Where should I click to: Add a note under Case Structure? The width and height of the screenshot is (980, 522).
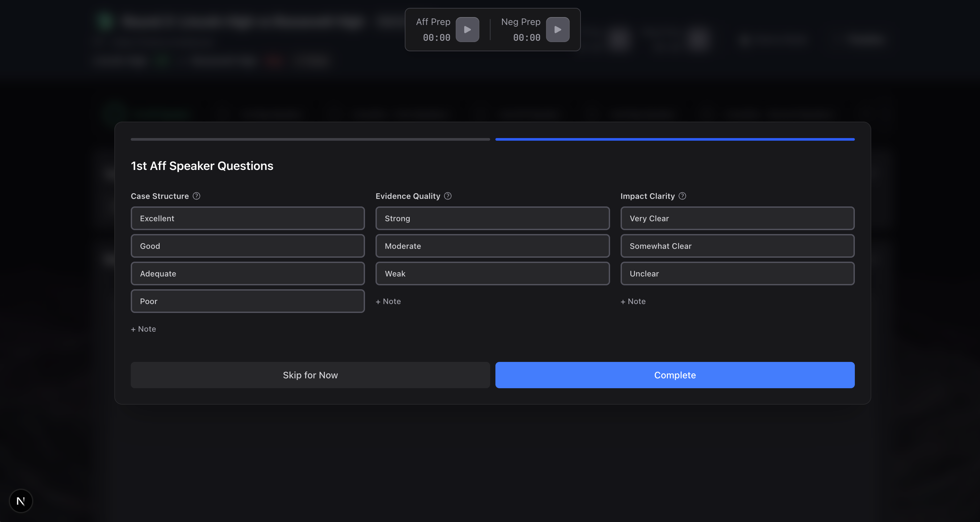144,329
